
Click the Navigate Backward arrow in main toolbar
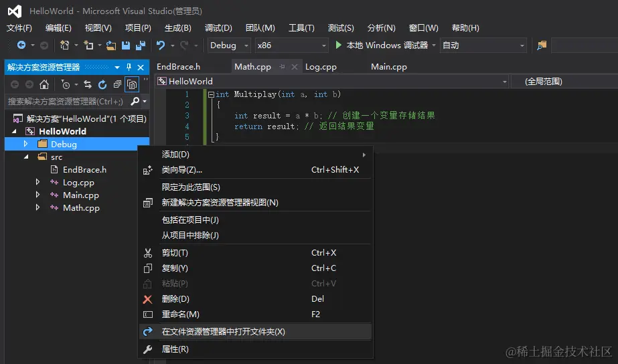pos(21,45)
